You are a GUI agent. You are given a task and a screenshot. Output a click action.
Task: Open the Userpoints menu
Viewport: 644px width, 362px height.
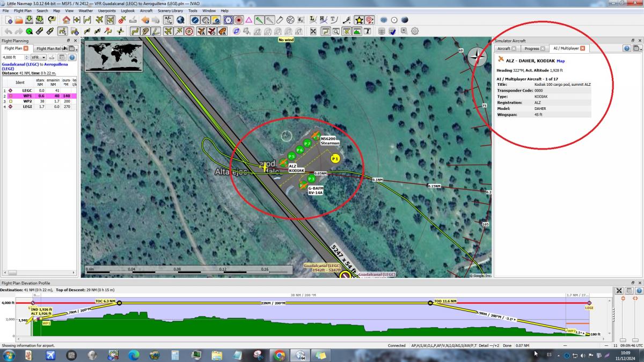[x=106, y=11]
